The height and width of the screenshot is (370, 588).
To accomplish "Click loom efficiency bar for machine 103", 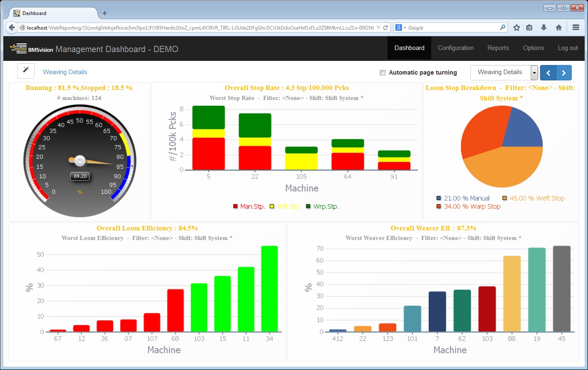I will tap(199, 307).
